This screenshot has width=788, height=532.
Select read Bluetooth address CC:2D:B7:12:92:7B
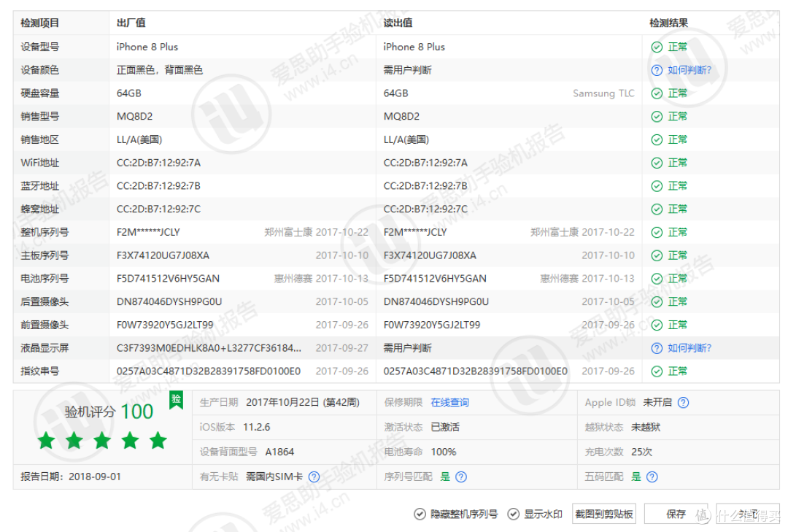pyautogui.click(x=425, y=186)
